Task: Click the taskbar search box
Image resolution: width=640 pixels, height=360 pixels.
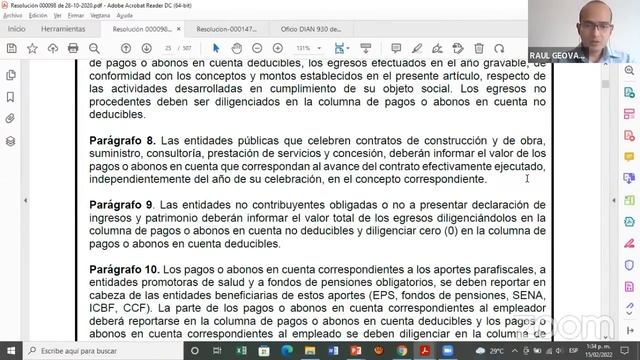Action: 103,351
